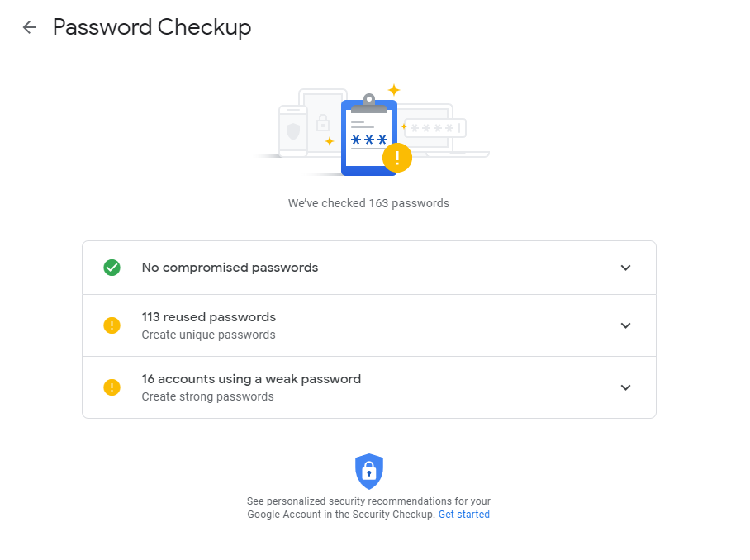Screen dimensions: 750x560
Task: Expand the No compromised passwords chevron
Action: click(625, 268)
